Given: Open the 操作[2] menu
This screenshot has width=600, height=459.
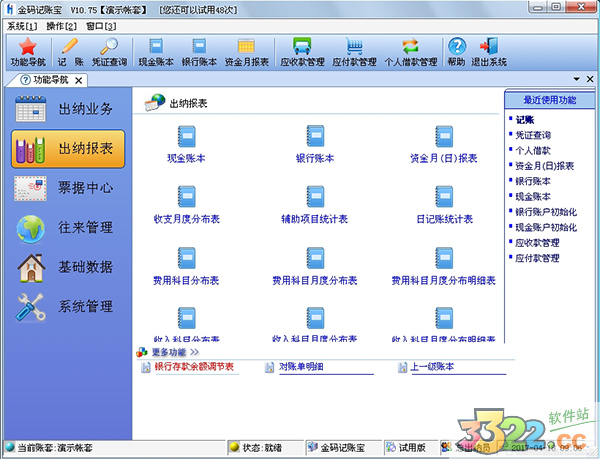Looking at the screenshot, I should pyautogui.click(x=61, y=26).
